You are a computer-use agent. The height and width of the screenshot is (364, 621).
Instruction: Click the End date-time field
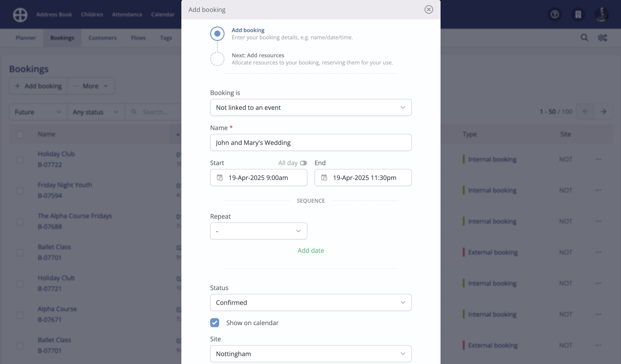[363, 178]
